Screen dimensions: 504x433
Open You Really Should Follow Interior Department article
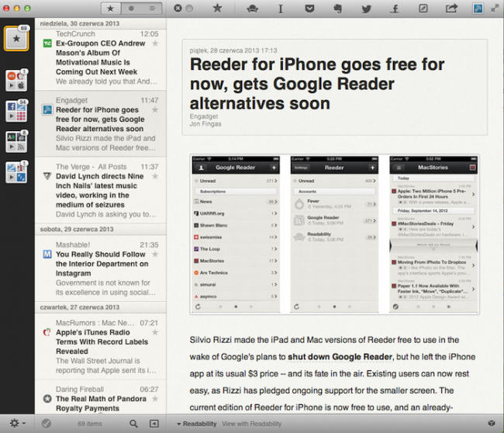pyautogui.click(x=101, y=268)
